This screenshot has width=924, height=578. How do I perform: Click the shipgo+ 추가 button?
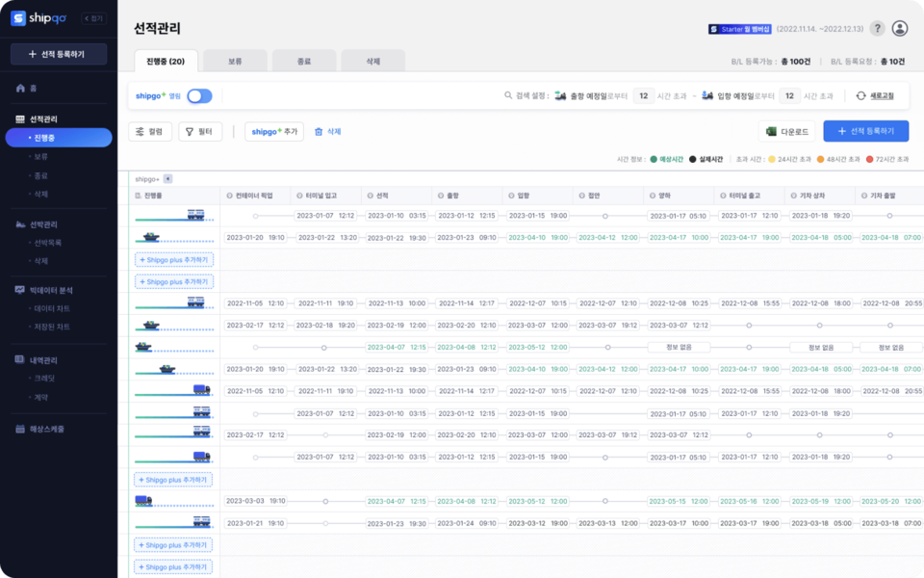tap(274, 132)
